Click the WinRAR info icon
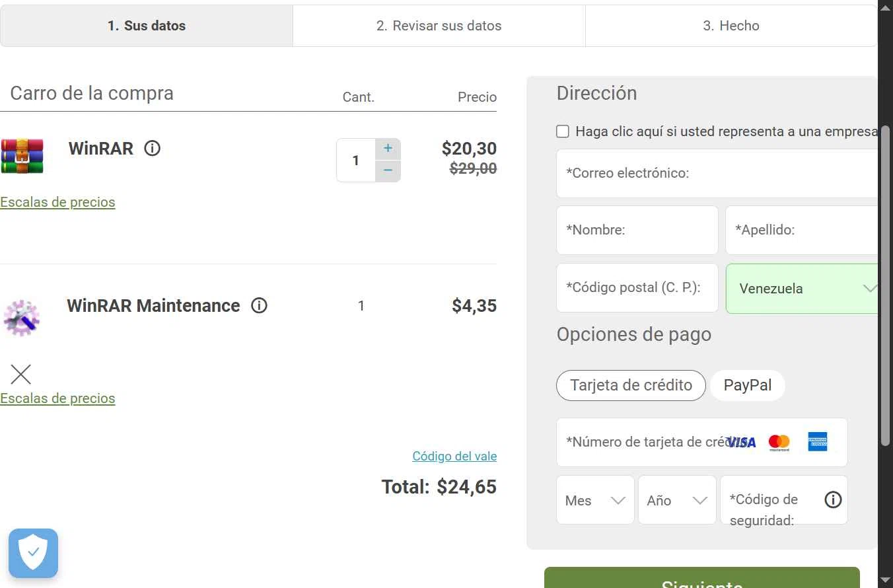Image resolution: width=893 pixels, height=588 pixels. (152, 148)
